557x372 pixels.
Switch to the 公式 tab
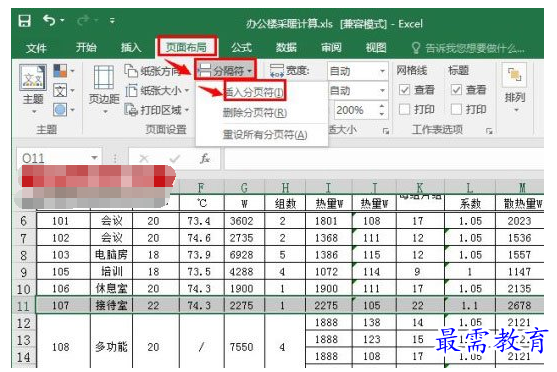coord(241,47)
